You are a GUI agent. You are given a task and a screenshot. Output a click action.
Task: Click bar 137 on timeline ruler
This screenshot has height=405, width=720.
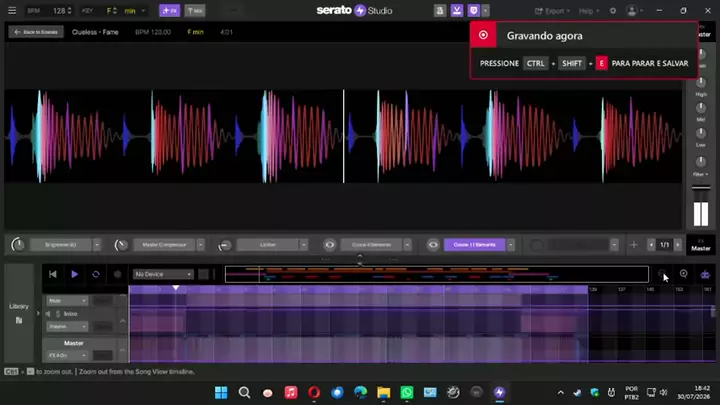tap(621, 289)
